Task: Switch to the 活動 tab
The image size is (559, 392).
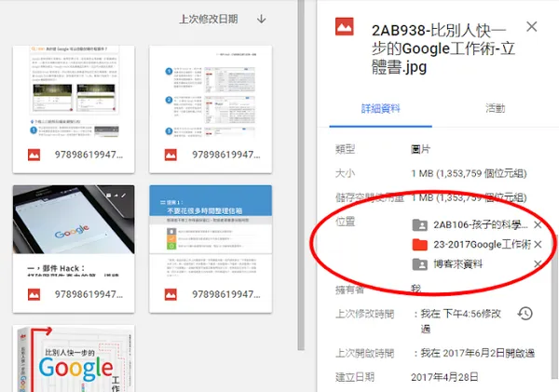Action: point(496,108)
